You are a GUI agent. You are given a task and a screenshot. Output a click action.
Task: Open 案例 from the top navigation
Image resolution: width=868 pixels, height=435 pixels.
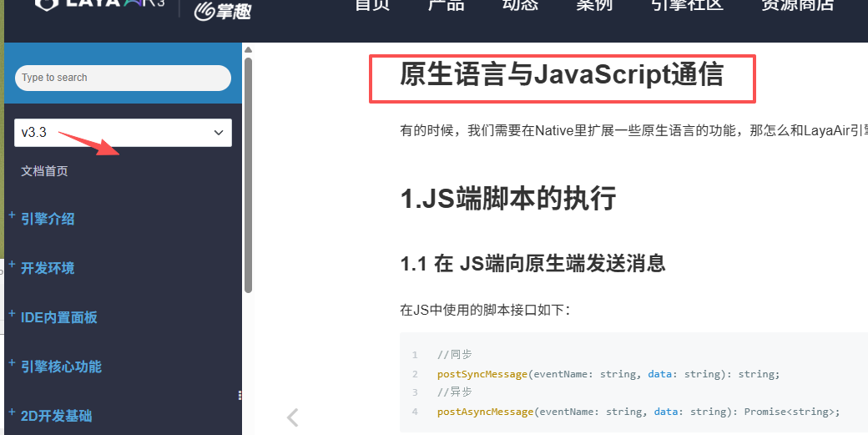coord(594,5)
